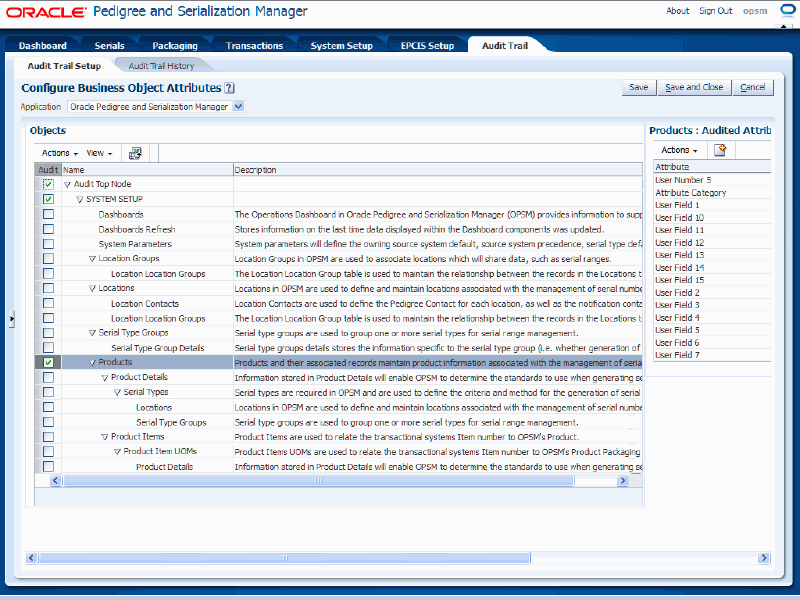Enable audit for Serial Type Group Details
The image size is (800, 600).
pos(48,347)
